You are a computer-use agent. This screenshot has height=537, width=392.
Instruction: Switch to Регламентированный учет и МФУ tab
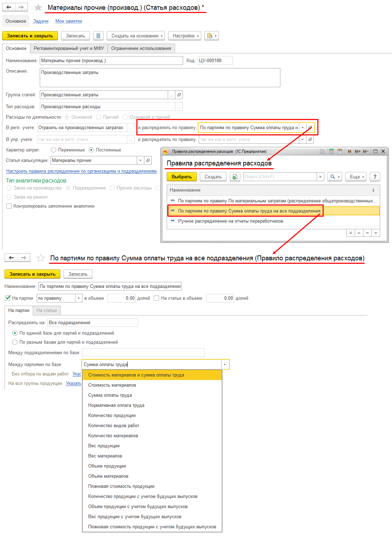(x=69, y=49)
